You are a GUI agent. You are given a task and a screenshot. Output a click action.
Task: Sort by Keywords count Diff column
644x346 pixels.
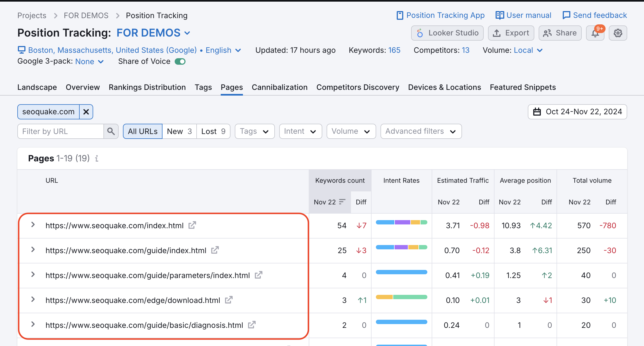pos(361,202)
